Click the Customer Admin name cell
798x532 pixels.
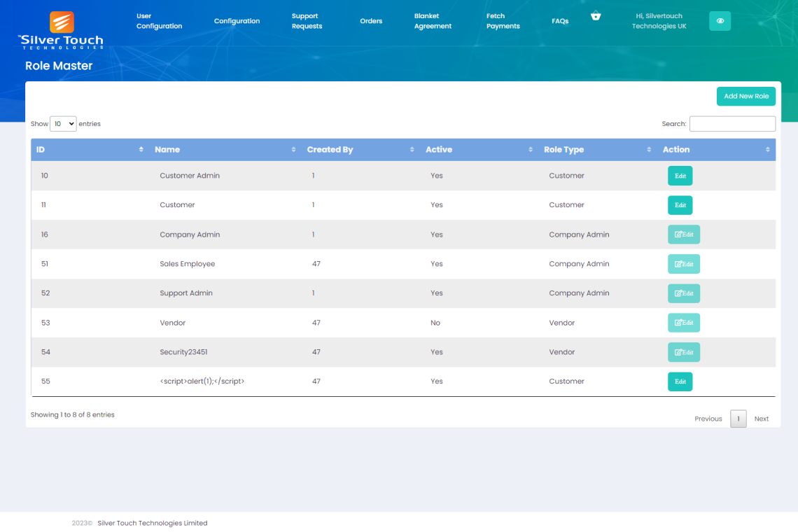click(190, 176)
